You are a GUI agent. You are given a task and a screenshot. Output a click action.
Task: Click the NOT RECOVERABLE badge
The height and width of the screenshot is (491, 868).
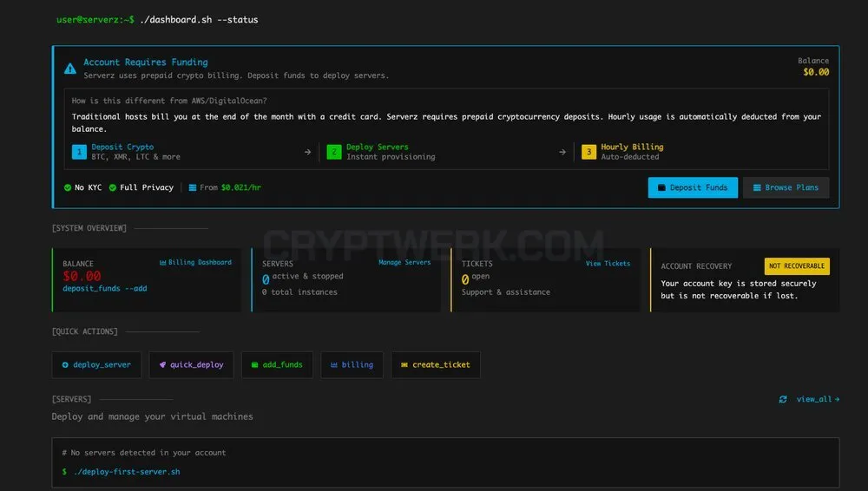click(797, 266)
